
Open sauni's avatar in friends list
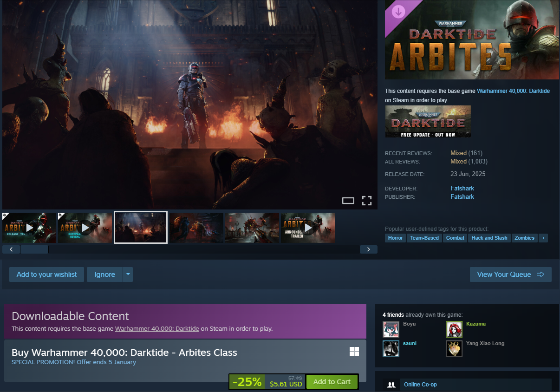tap(391, 348)
